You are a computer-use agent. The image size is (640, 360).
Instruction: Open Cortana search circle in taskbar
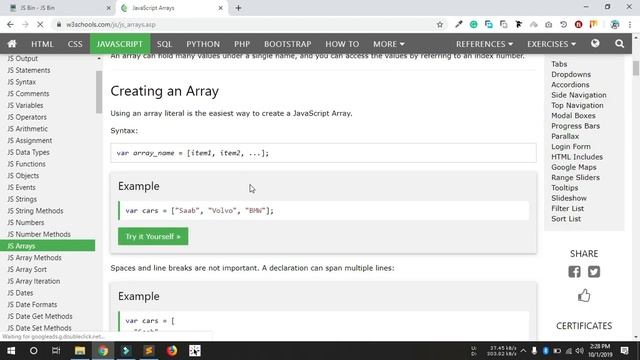coord(33,351)
